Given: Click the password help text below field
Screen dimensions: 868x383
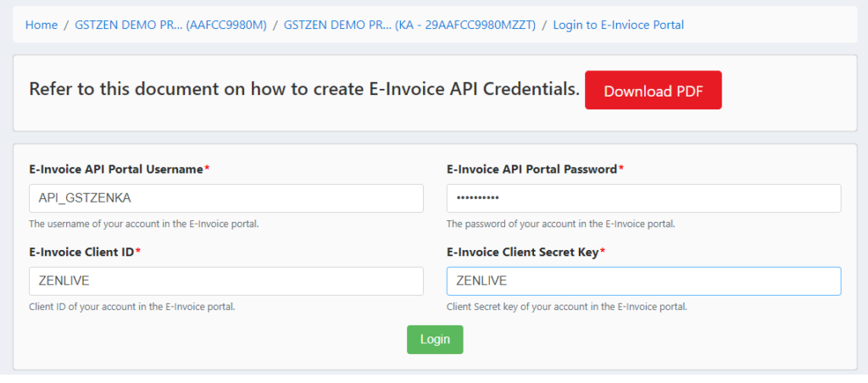Looking at the screenshot, I should click(x=561, y=225).
